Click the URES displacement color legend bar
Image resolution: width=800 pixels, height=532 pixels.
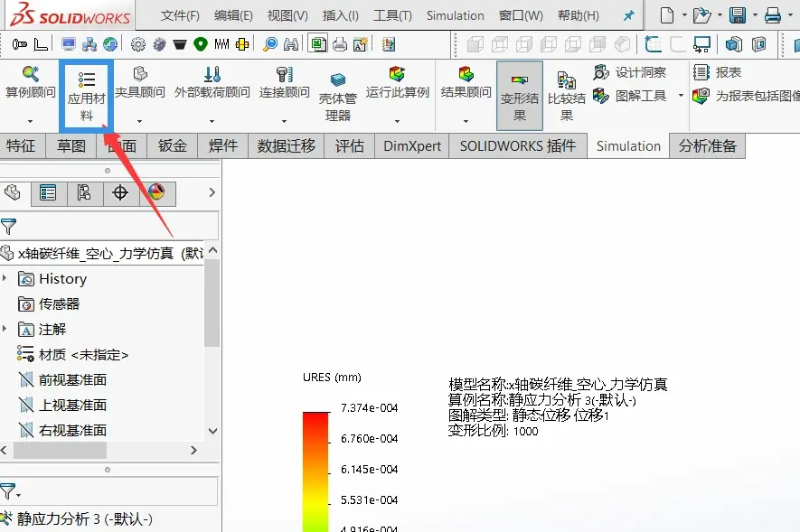coord(316,471)
